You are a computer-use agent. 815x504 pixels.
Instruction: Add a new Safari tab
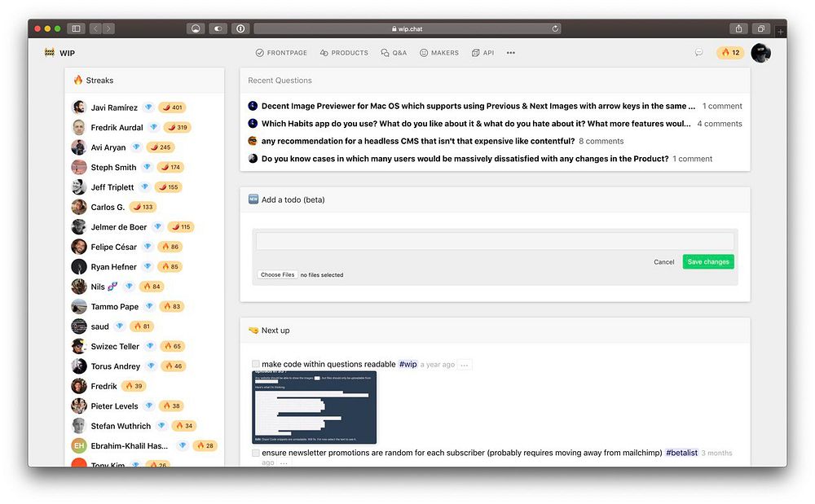pyautogui.click(x=781, y=32)
